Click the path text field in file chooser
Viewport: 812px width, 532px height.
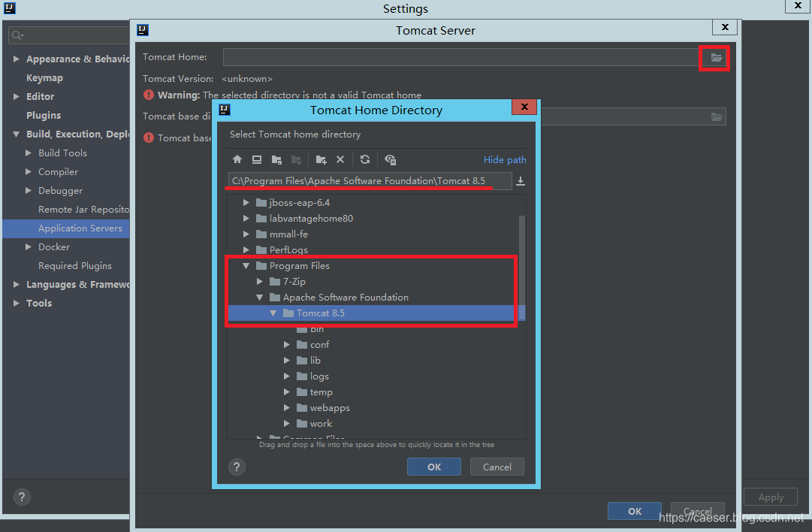coord(370,181)
